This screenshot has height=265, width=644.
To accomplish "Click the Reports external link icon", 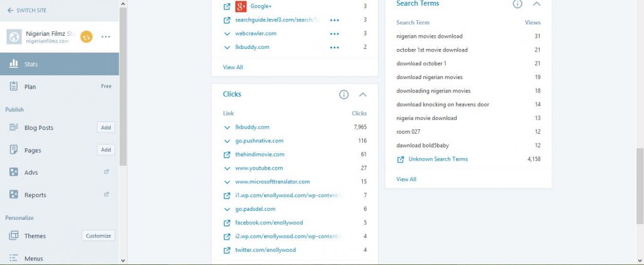I will pos(106,194).
